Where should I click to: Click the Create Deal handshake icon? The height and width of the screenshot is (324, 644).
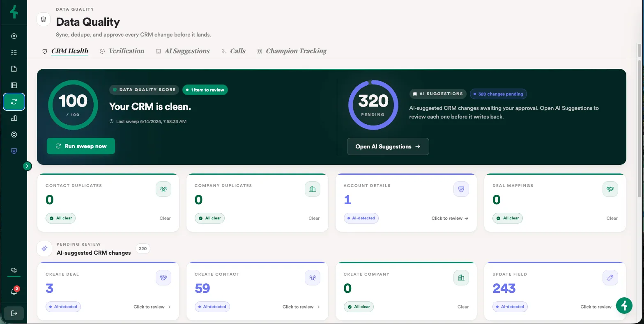click(163, 278)
